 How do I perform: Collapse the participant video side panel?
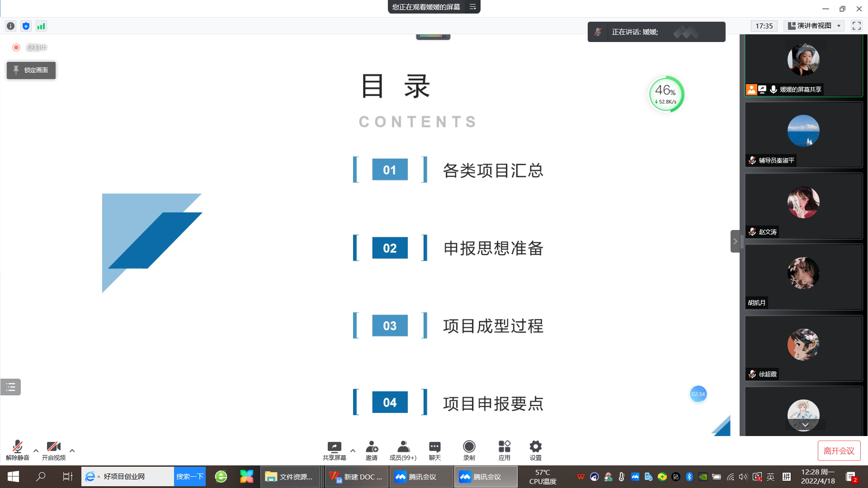pyautogui.click(x=735, y=241)
